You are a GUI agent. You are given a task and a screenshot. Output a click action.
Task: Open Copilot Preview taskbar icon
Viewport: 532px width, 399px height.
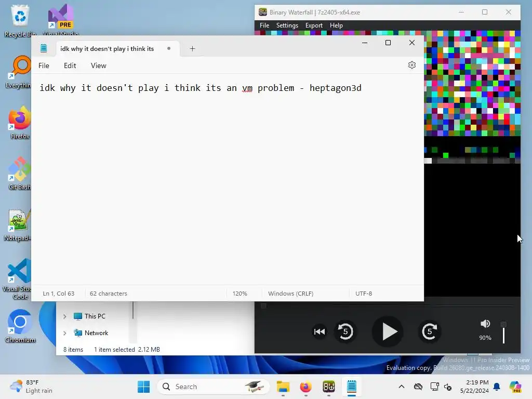[x=515, y=387]
